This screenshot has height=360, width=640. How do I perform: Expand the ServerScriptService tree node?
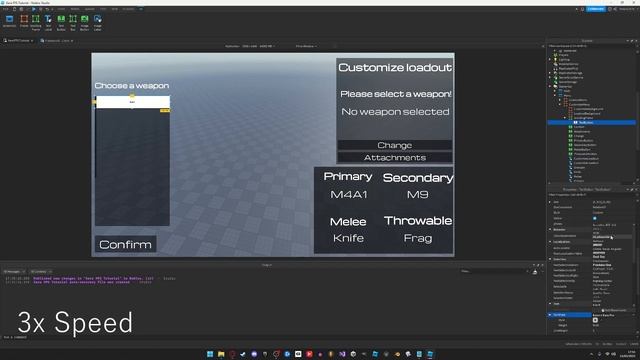tap(550, 77)
